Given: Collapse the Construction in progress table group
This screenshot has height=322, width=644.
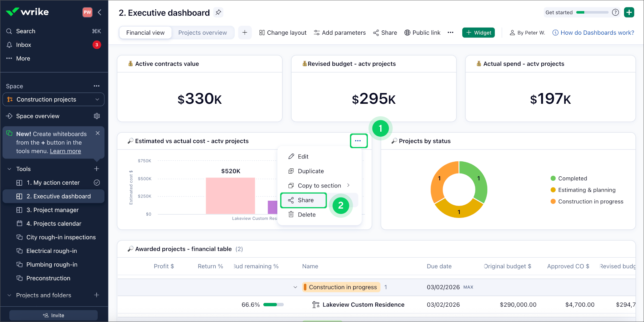Looking at the screenshot, I should (295, 287).
